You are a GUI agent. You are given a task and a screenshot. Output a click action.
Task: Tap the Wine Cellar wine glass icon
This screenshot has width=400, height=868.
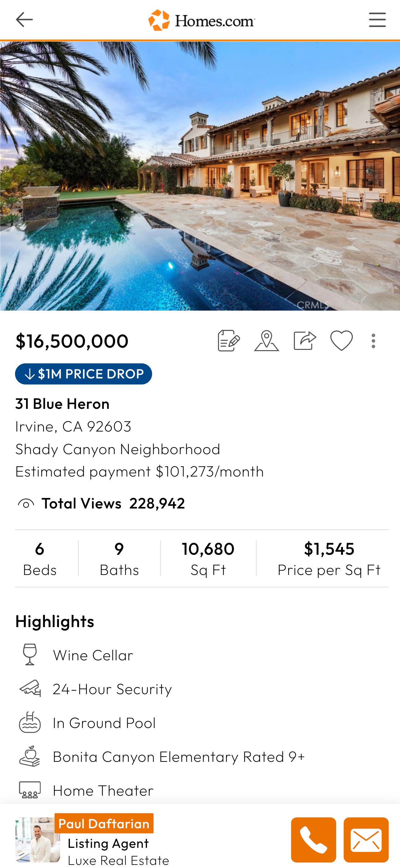point(30,654)
